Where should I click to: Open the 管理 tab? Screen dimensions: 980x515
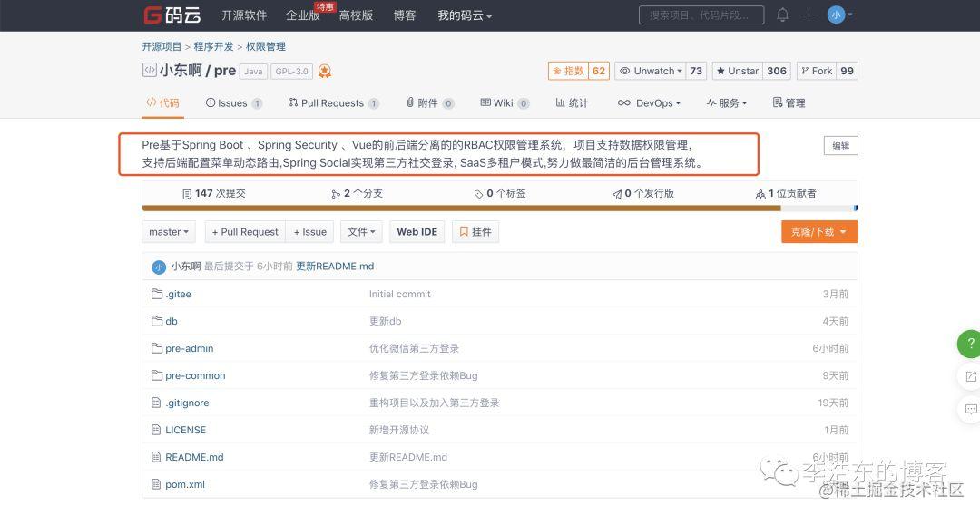pyautogui.click(x=789, y=103)
